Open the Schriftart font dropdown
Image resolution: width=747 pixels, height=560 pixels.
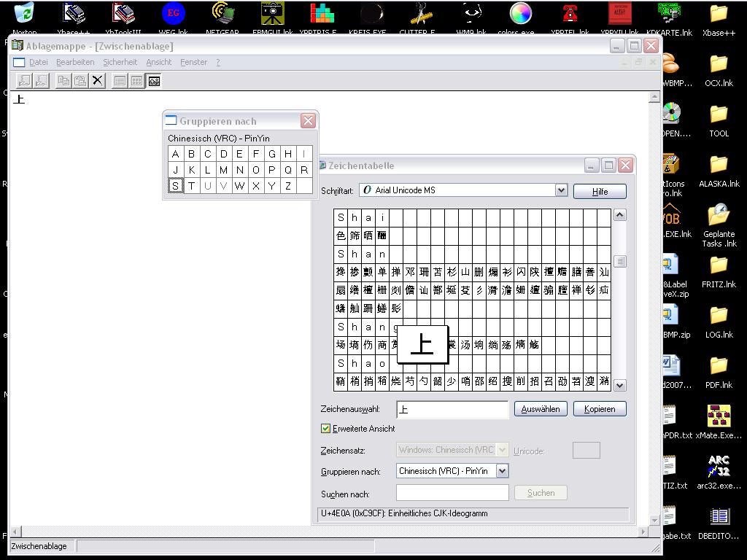click(x=560, y=190)
